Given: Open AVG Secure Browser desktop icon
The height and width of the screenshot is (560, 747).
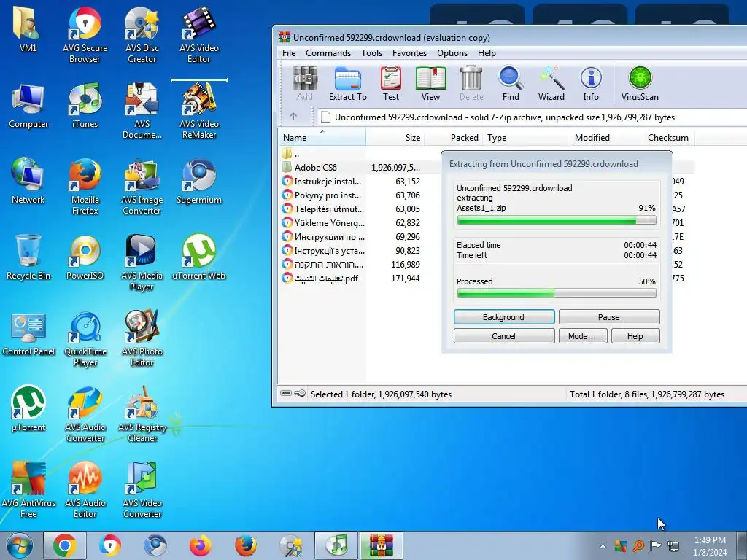Looking at the screenshot, I should coord(85,35).
